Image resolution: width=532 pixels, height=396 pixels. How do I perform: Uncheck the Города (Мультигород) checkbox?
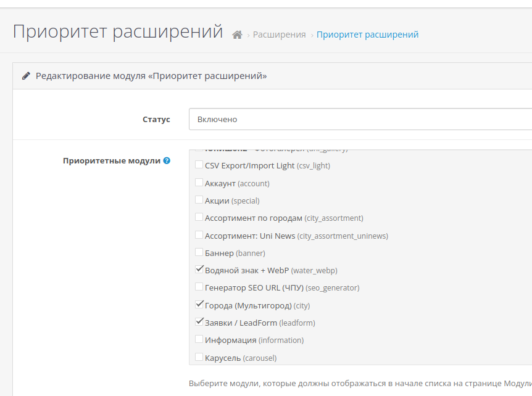pyautogui.click(x=199, y=305)
